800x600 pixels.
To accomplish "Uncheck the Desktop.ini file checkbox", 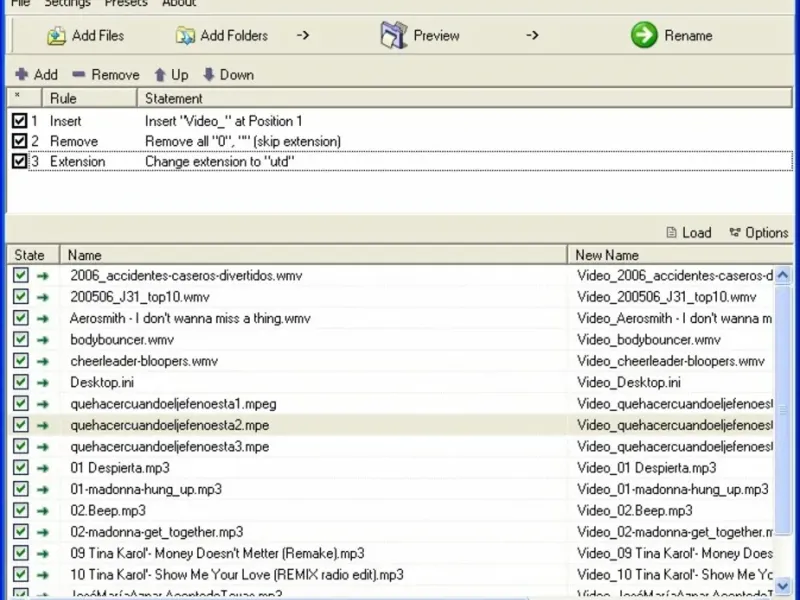I will tap(21, 382).
